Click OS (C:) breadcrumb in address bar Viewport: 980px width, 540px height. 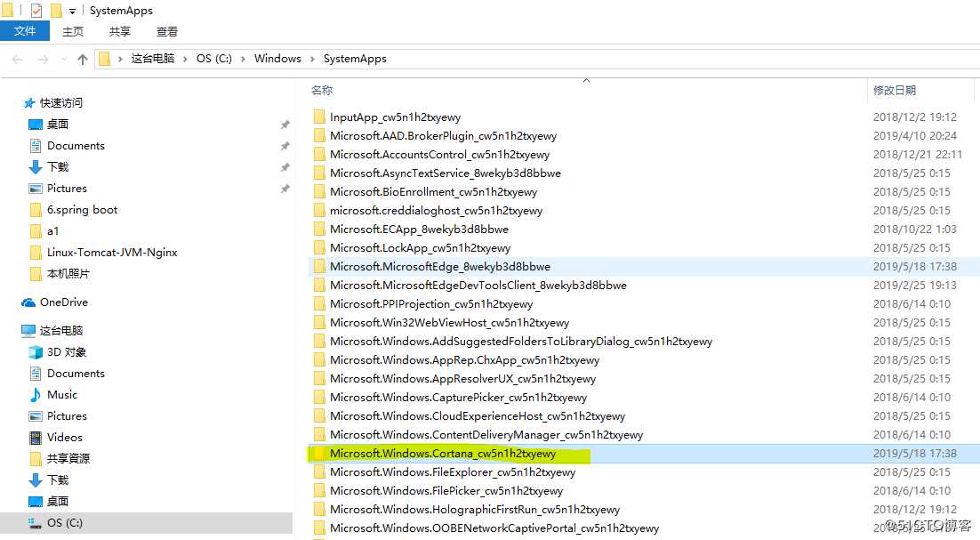tap(213, 59)
